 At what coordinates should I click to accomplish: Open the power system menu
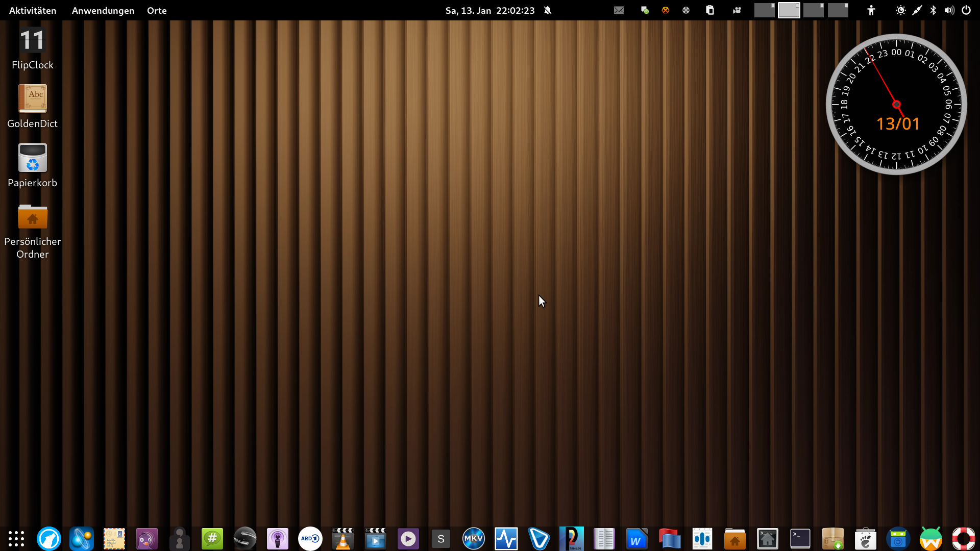[x=966, y=10]
